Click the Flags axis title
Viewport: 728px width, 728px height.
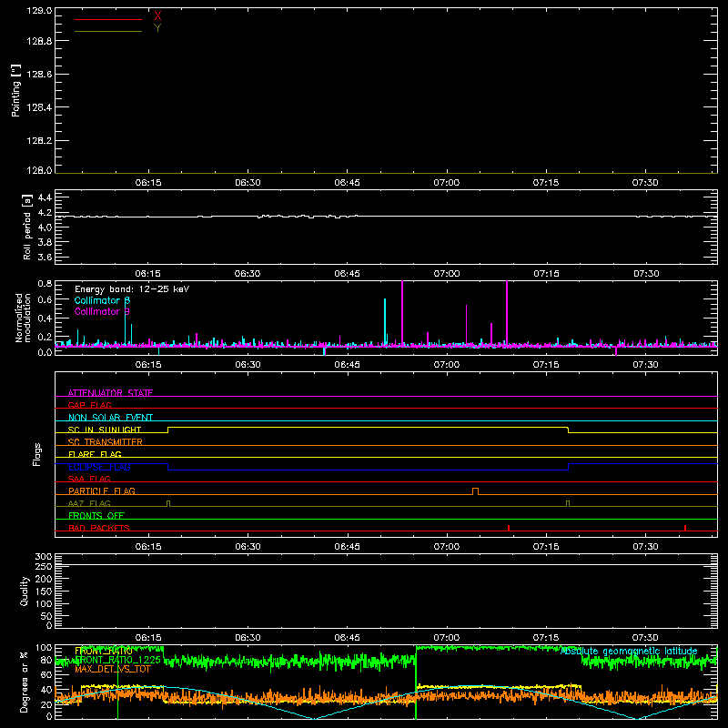(x=36, y=454)
